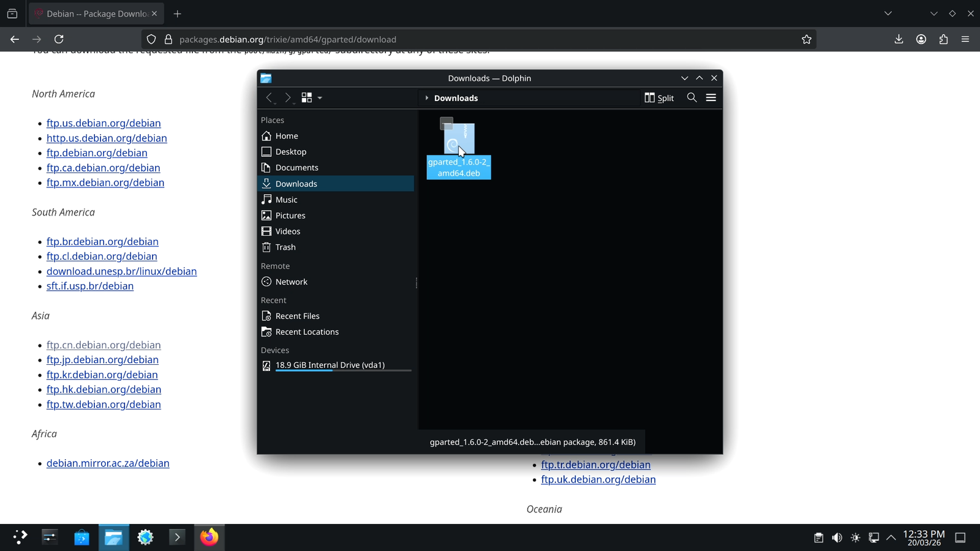Open ftp.br.debian.org/debian mirror link
980x551 pixels.
tap(102, 242)
